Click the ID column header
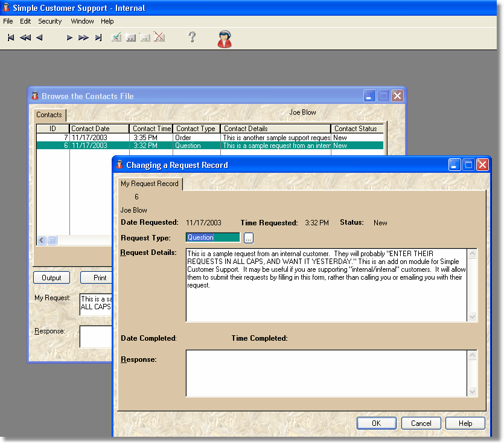Viewport: 504px width, 444px height. coord(53,129)
